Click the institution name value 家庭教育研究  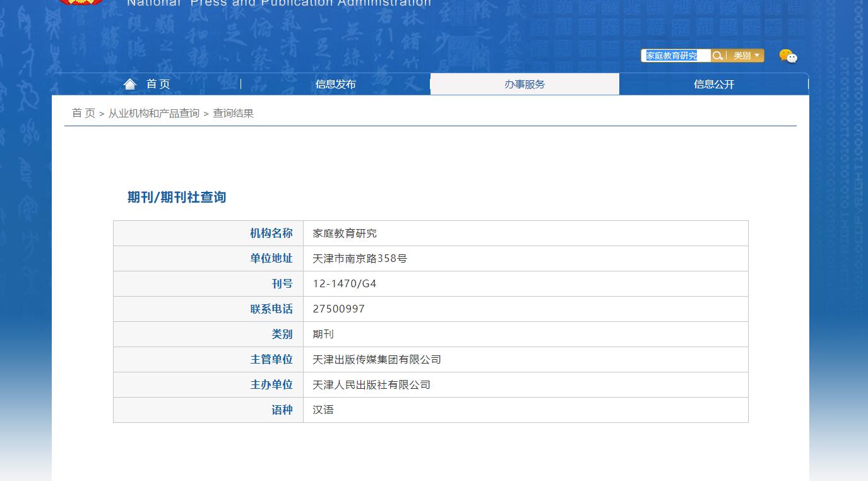345,234
